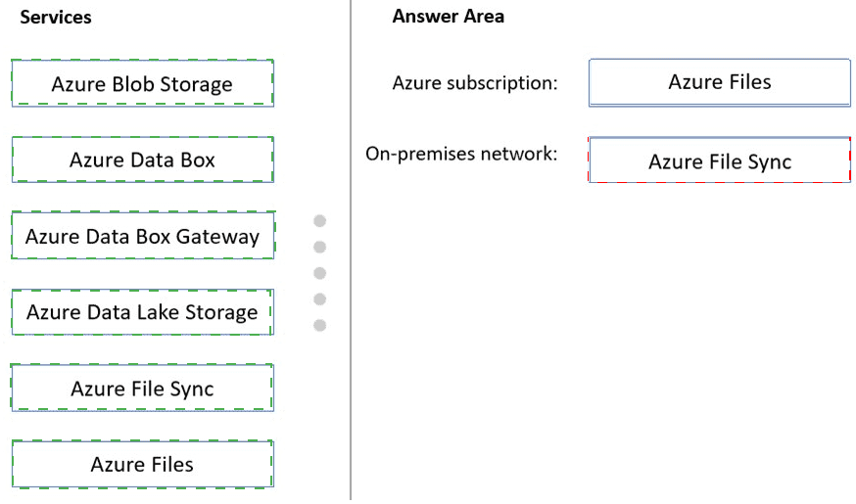856x504 pixels.
Task: Click the middle gray dot of the splitter handle
Action: coord(319,273)
